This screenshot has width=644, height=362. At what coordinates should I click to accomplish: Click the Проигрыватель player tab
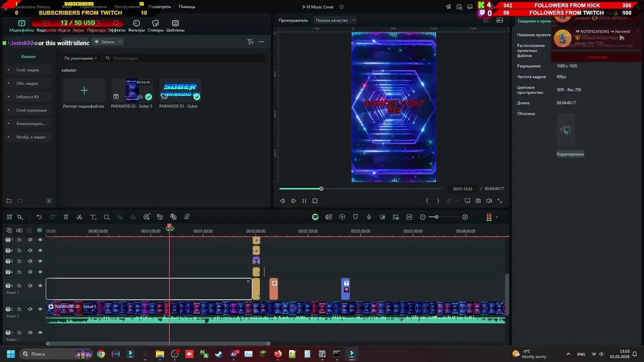[293, 21]
